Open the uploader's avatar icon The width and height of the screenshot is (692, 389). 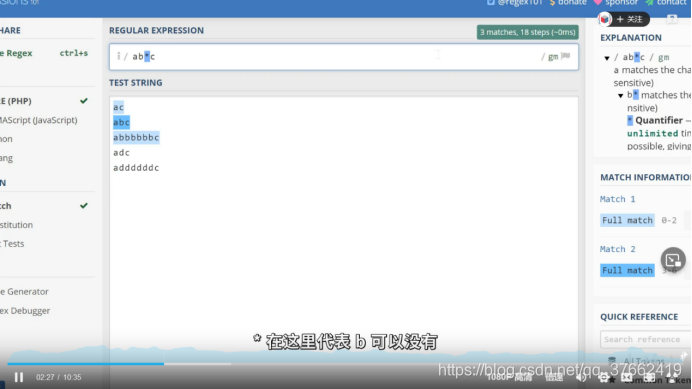(605, 19)
